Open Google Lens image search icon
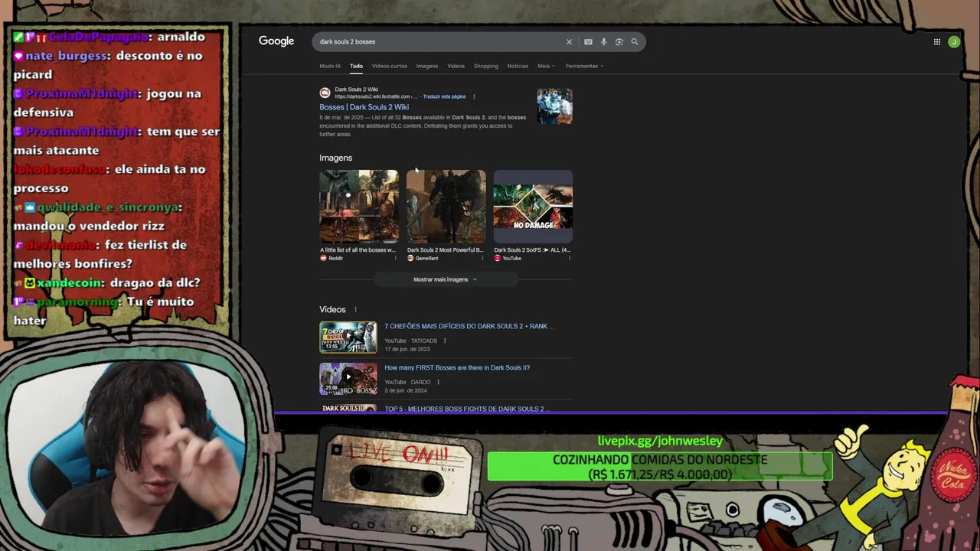The image size is (980, 551). point(619,42)
